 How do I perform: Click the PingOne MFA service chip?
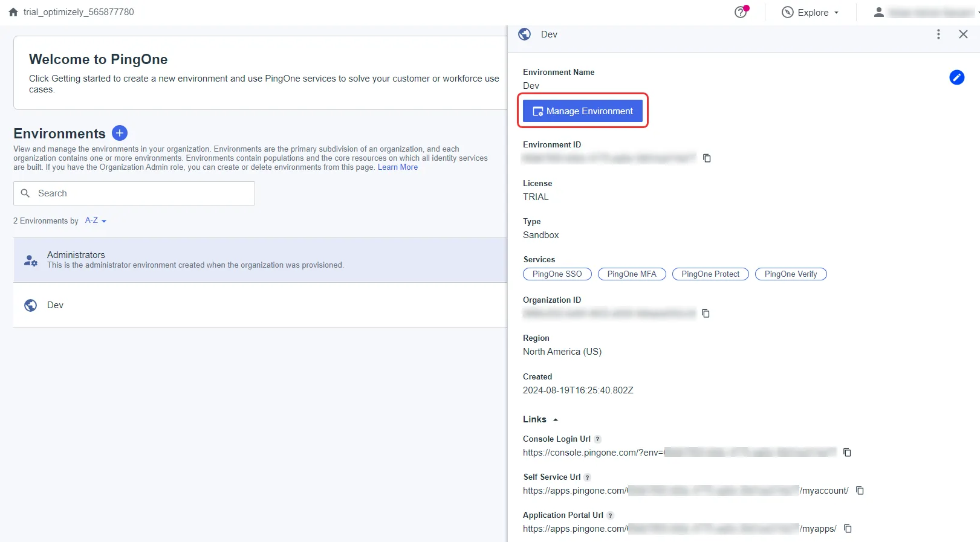(x=632, y=274)
